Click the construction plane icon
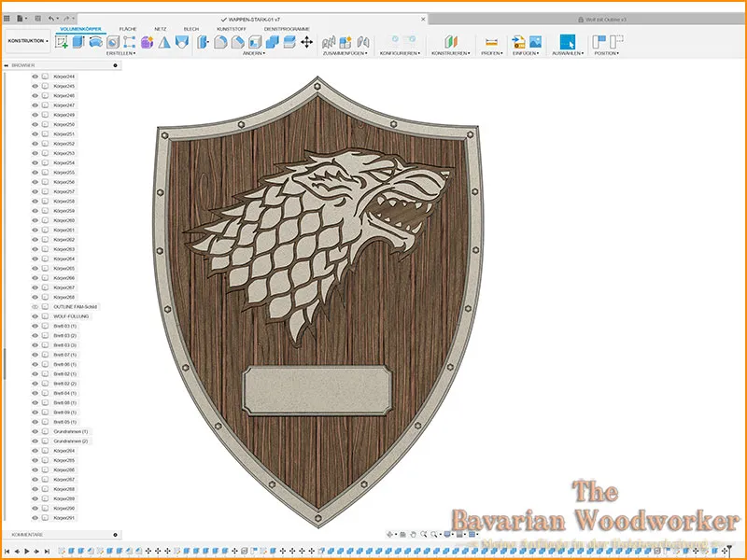 pyautogui.click(x=451, y=42)
